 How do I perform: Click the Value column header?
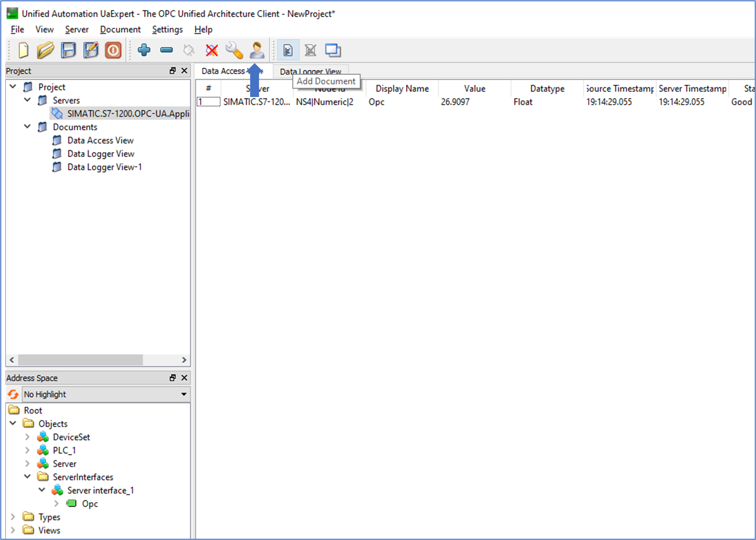[x=474, y=89]
